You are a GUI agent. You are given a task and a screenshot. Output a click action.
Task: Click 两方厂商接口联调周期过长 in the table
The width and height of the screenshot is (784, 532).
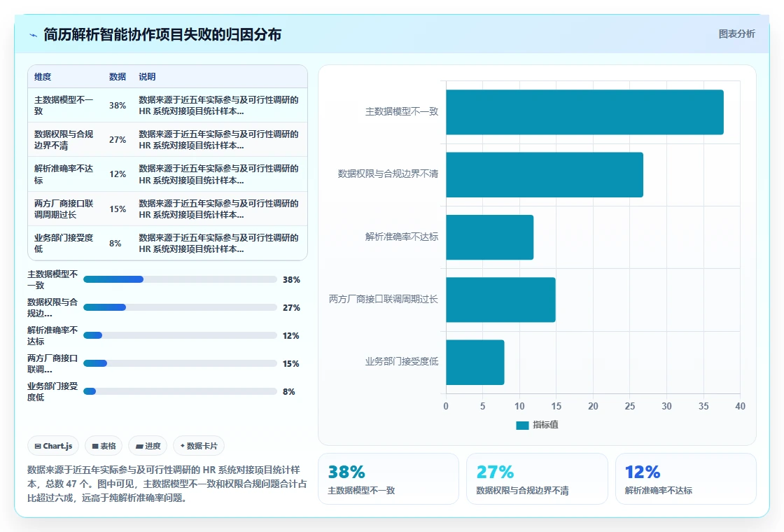pyautogui.click(x=64, y=209)
